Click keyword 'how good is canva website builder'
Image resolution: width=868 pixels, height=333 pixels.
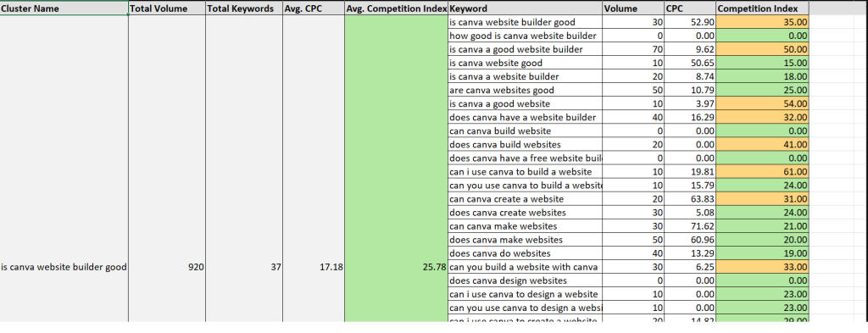click(525, 36)
